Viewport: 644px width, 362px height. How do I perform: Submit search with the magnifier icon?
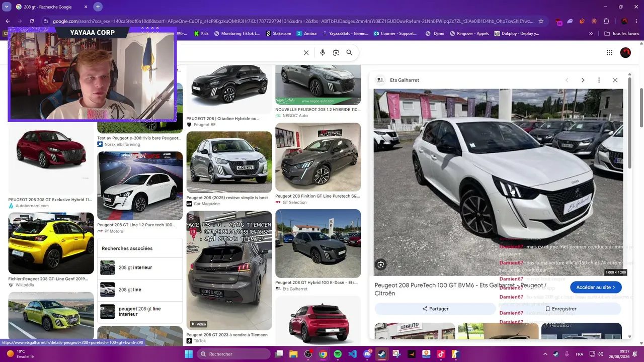coord(349,52)
